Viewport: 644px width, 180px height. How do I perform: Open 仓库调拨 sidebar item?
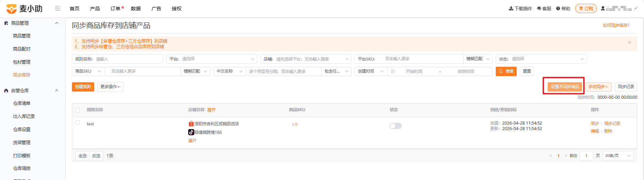tap(22, 168)
